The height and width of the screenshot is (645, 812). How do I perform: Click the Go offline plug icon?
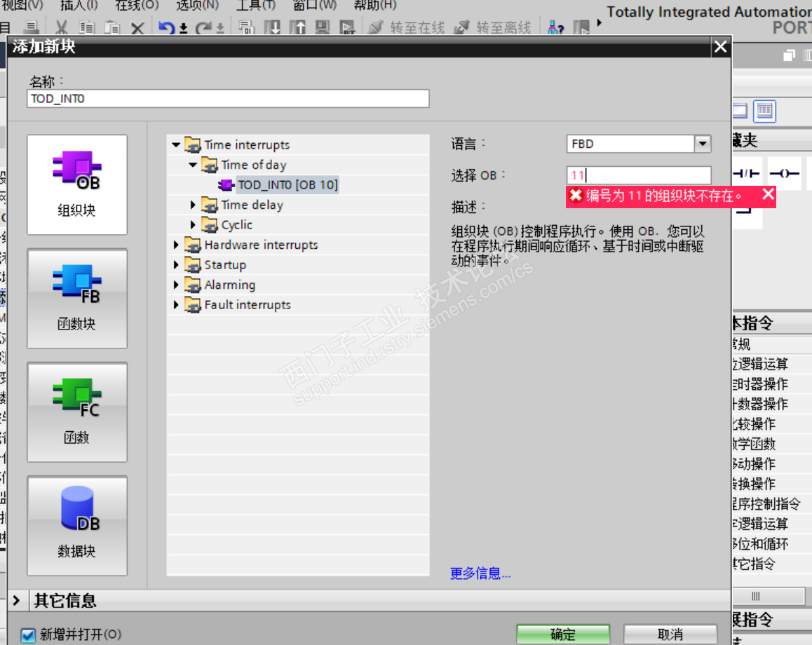[461, 27]
